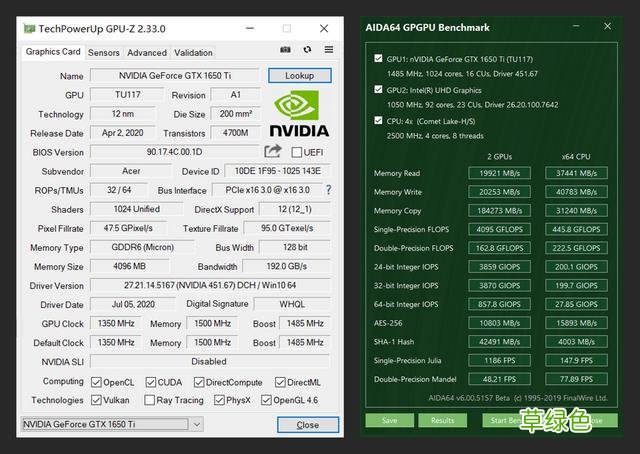Click the Double-Precision FLOPS 222.5 GFLOPS result
This screenshot has height=454, width=640.
tap(576, 248)
